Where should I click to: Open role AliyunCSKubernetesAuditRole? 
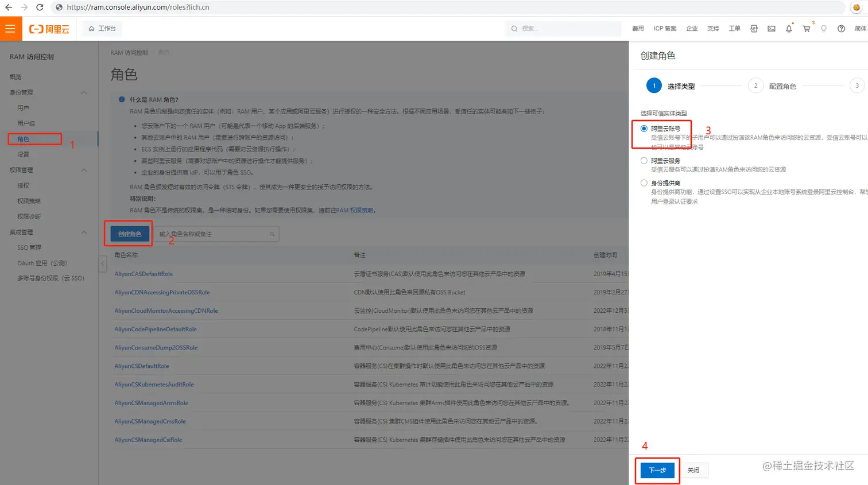[x=154, y=385]
